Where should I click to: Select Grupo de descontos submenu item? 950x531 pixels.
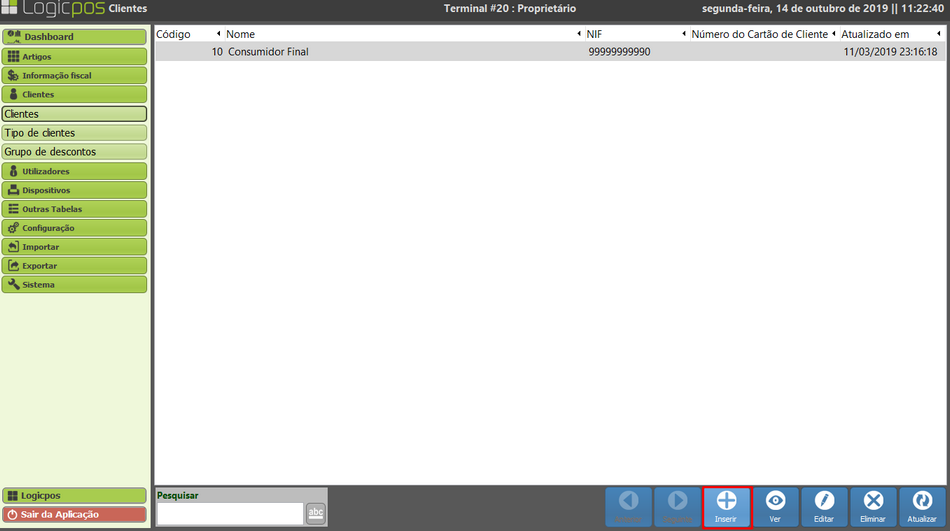pyautogui.click(x=75, y=152)
